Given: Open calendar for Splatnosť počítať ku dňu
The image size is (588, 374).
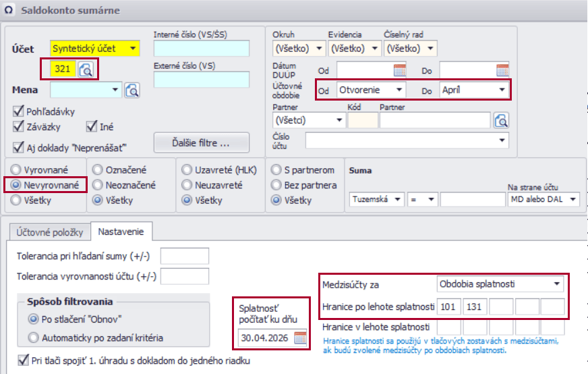Looking at the screenshot, I should tap(300, 339).
